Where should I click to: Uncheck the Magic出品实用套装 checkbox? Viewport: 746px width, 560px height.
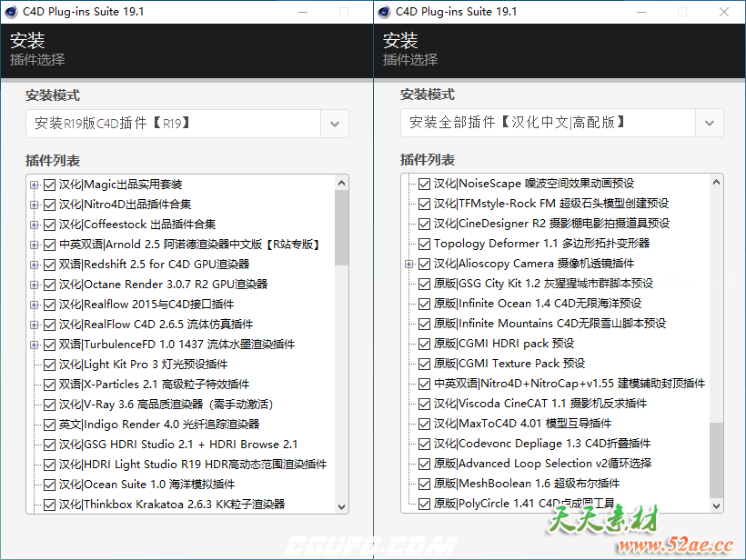49,185
